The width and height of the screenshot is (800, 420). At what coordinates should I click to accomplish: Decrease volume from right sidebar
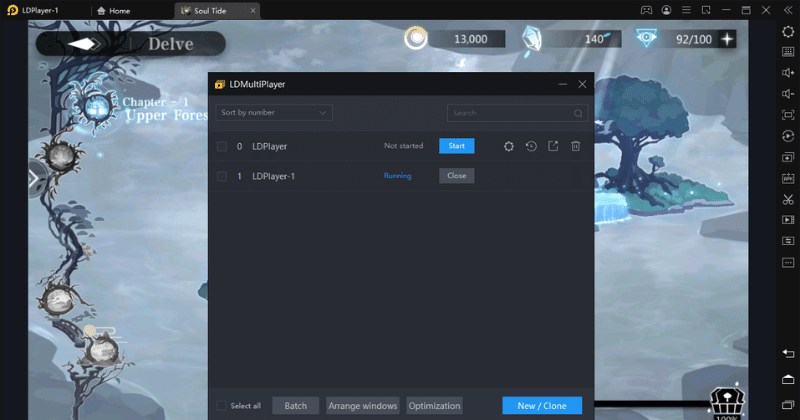click(x=788, y=93)
